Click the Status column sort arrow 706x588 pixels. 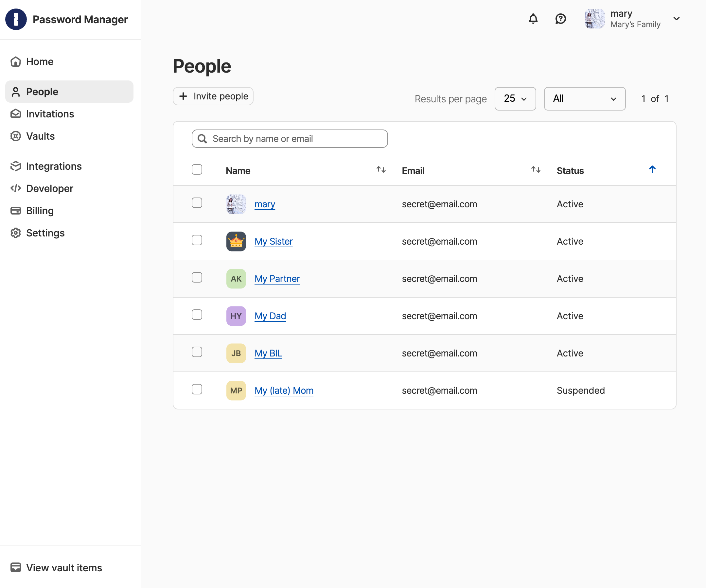point(652,170)
